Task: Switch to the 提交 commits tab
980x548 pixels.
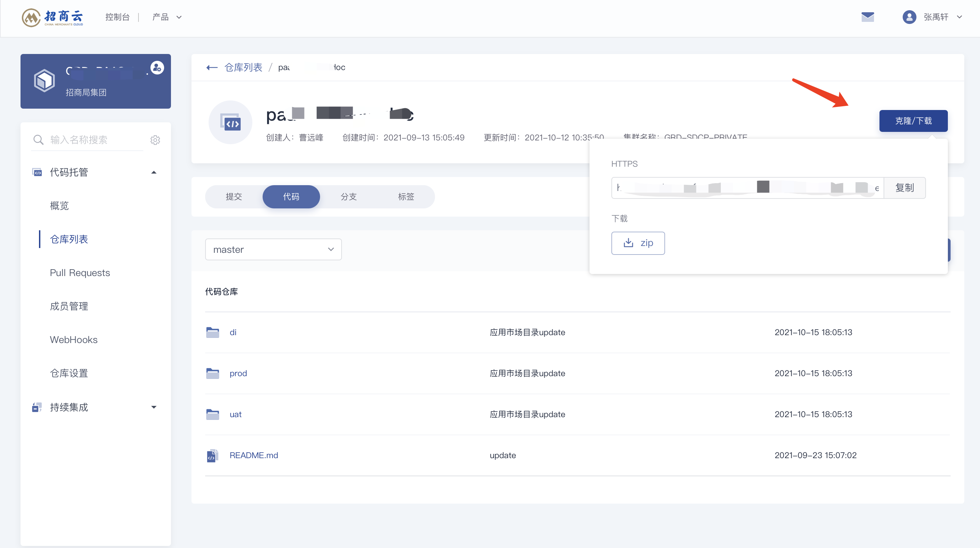Action: coord(234,197)
